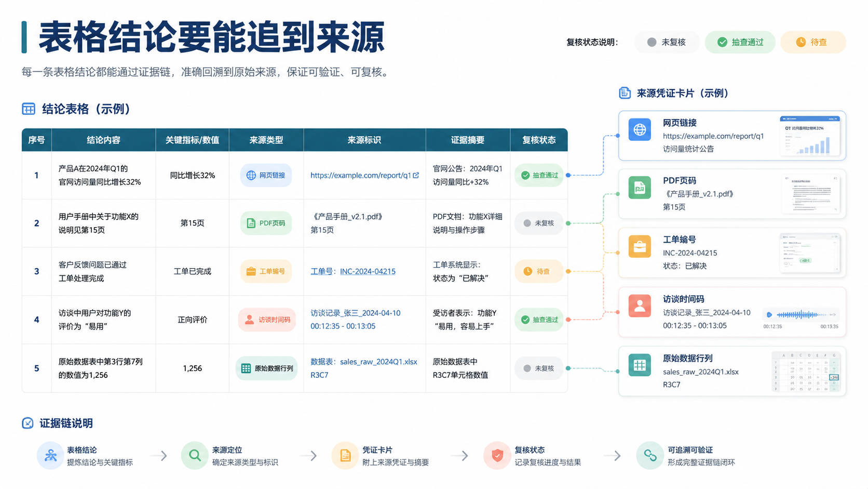Click the 复核状态 column header
Image resolution: width=868 pixels, height=489 pixels.
coord(539,140)
